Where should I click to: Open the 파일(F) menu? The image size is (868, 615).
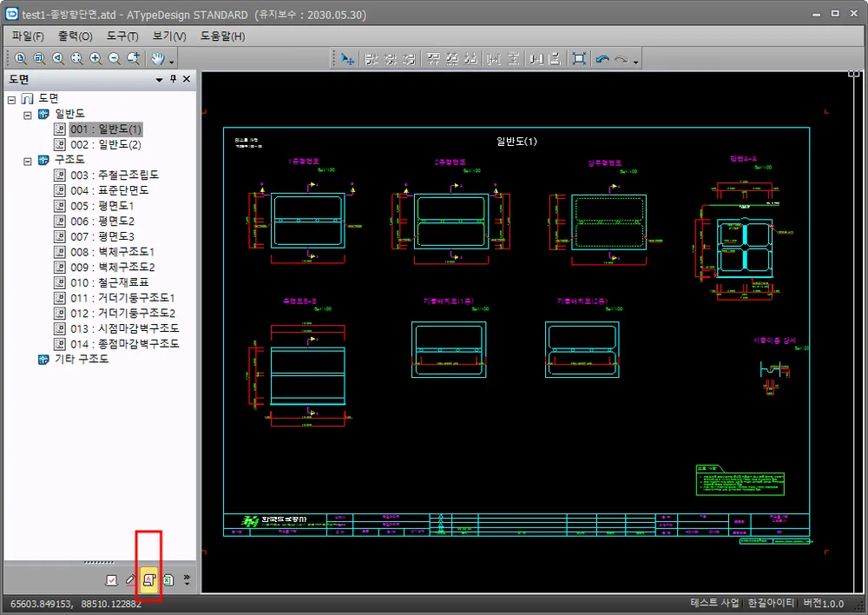(x=28, y=36)
